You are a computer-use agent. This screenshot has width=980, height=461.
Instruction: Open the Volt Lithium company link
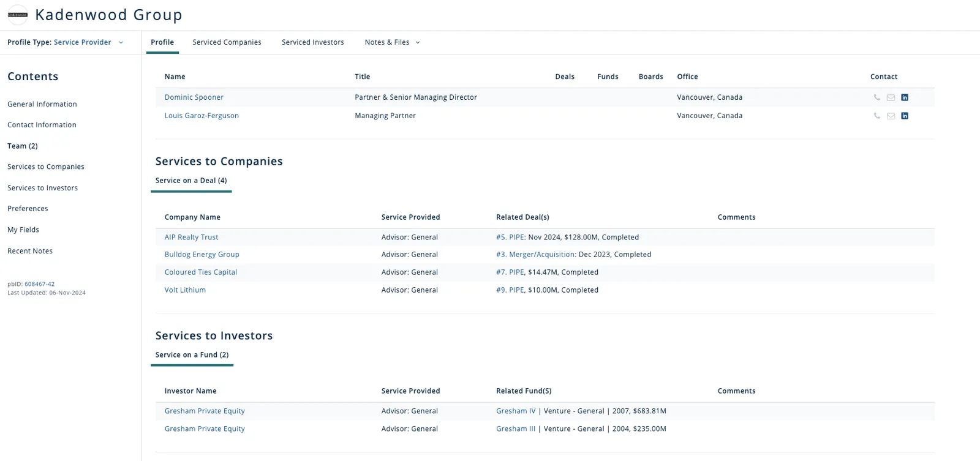pyautogui.click(x=185, y=290)
